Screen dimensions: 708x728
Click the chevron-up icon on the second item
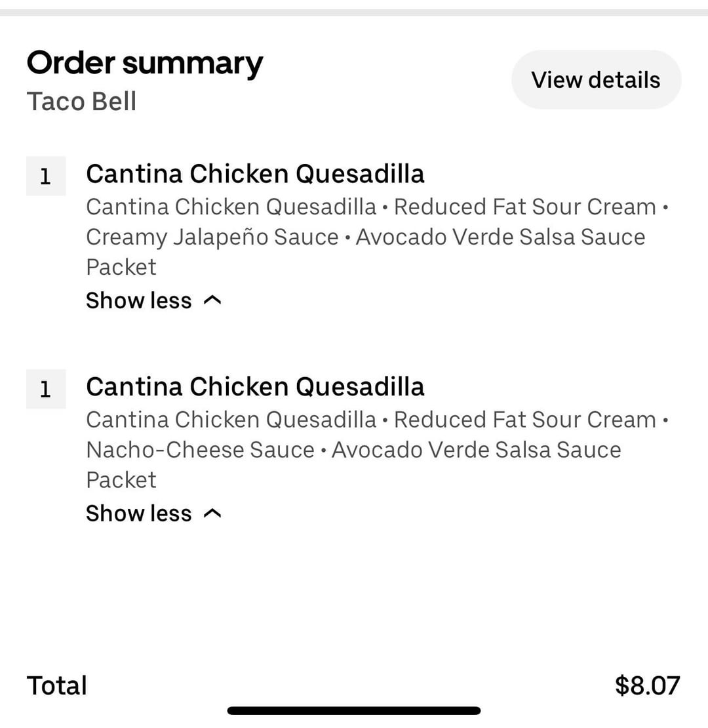pos(212,513)
